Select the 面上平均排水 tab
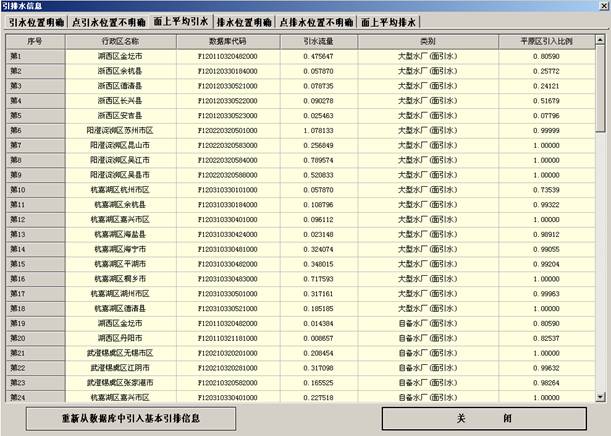611x436 pixels. click(389, 21)
